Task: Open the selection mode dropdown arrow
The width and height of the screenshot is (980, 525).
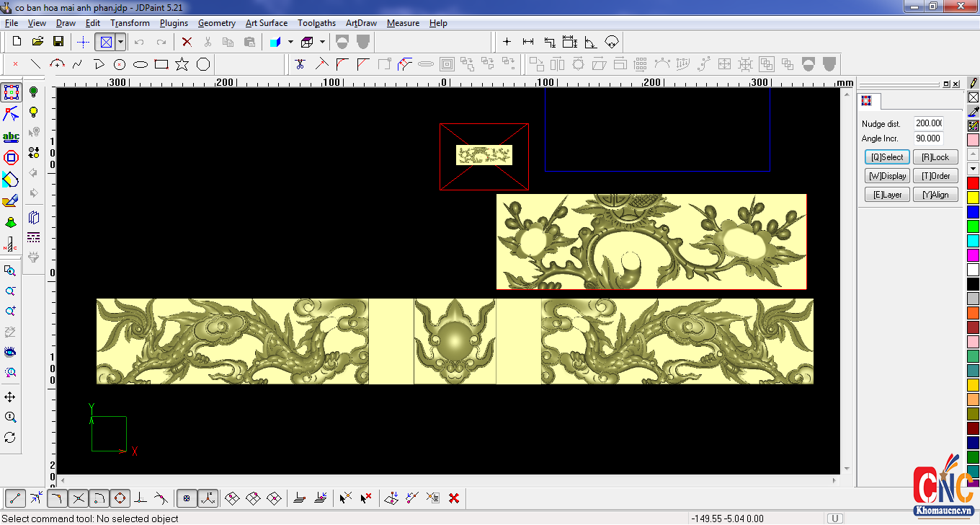Action: pos(120,42)
